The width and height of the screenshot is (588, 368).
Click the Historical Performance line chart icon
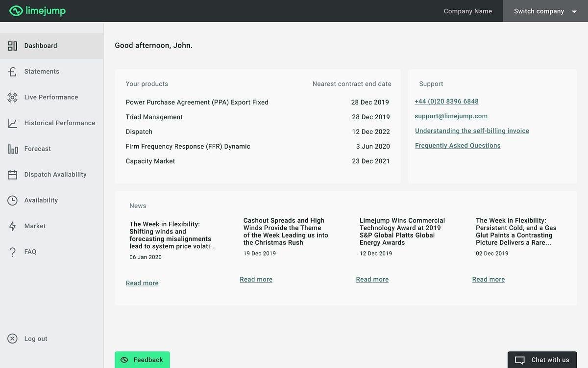coord(12,123)
